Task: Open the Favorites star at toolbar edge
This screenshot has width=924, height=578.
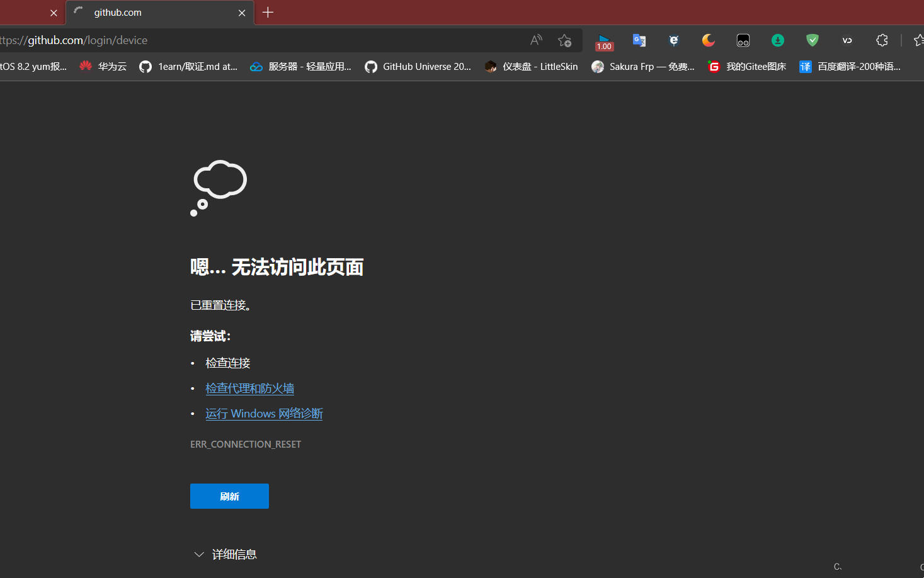Action: click(918, 40)
